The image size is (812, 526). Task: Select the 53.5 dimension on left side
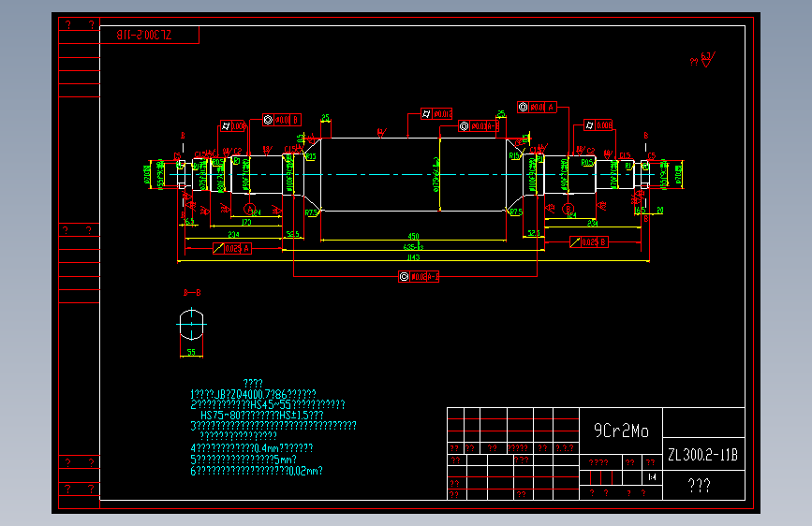pos(292,234)
